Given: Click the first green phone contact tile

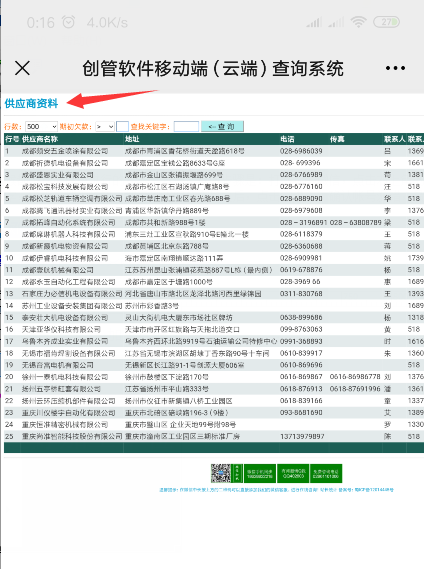Looking at the screenshot, I should 260,473.
